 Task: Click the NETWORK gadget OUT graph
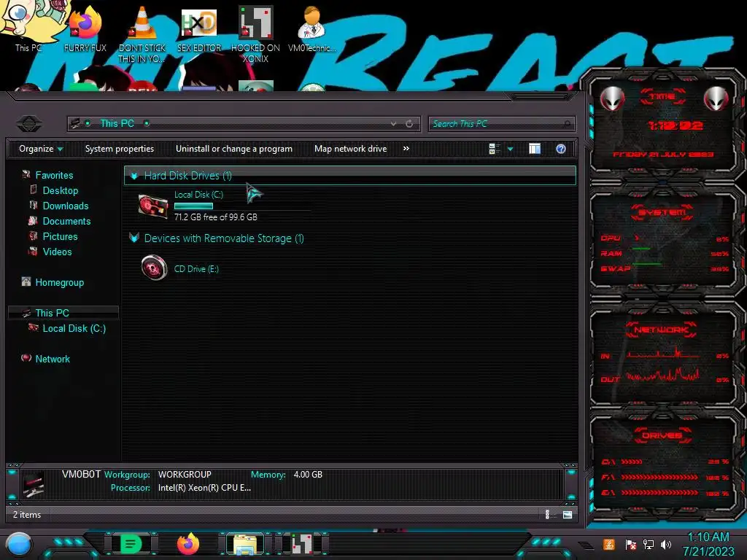[x=662, y=376]
